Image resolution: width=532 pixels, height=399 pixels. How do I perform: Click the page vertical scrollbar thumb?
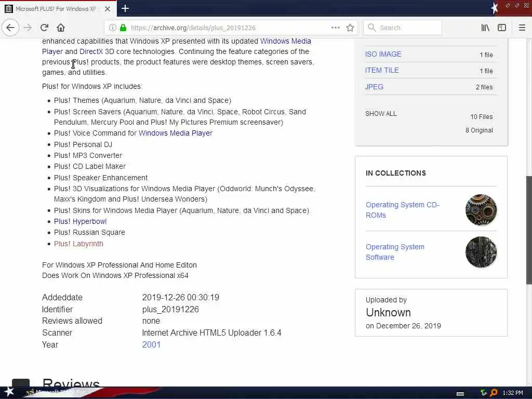(529, 230)
